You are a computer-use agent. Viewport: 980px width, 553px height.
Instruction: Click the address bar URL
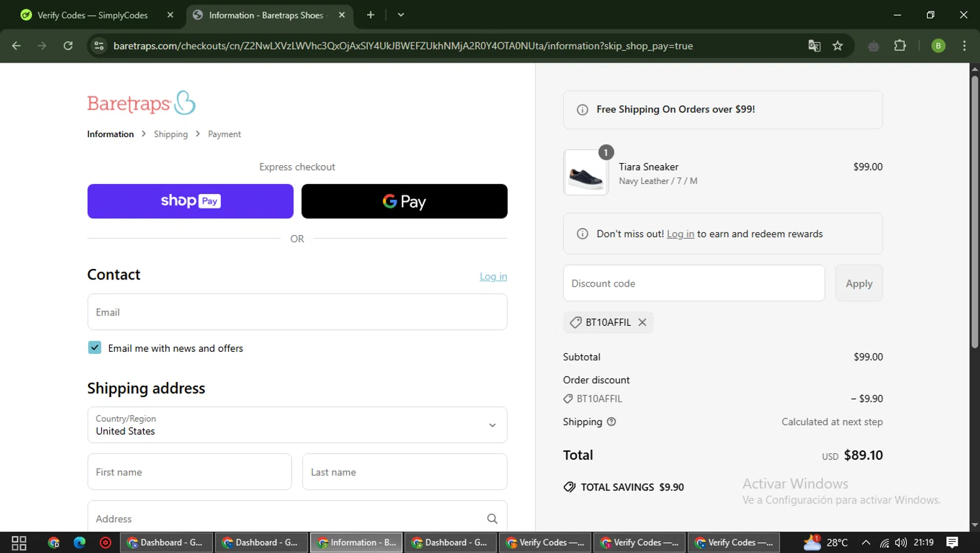pyautogui.click(x=403, y=46)
